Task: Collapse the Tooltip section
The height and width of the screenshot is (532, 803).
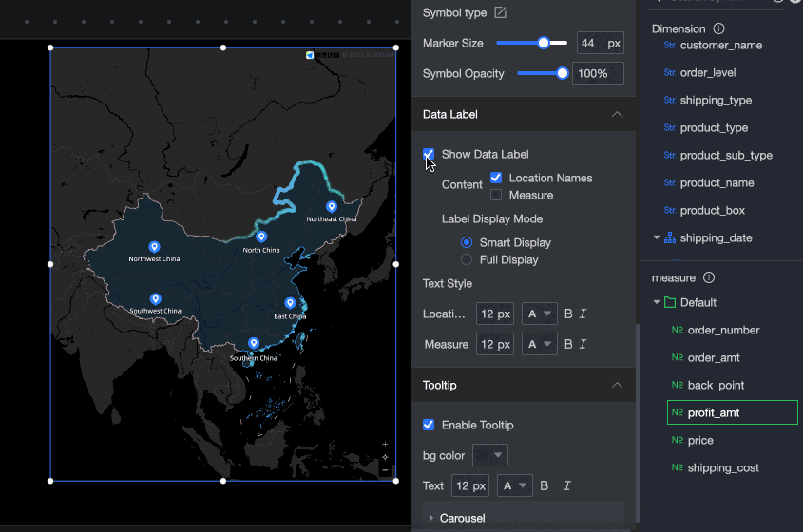Action: (x=617, y=385)
